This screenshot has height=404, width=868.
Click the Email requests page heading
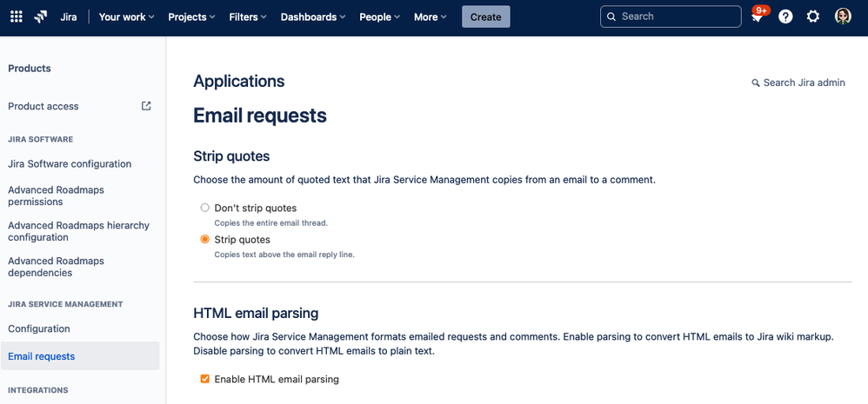[260, 116]
